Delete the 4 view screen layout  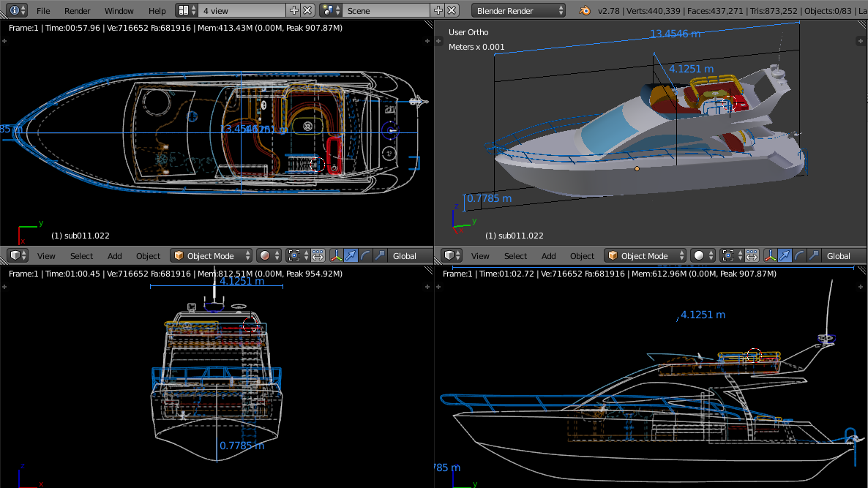click(307, 10)
